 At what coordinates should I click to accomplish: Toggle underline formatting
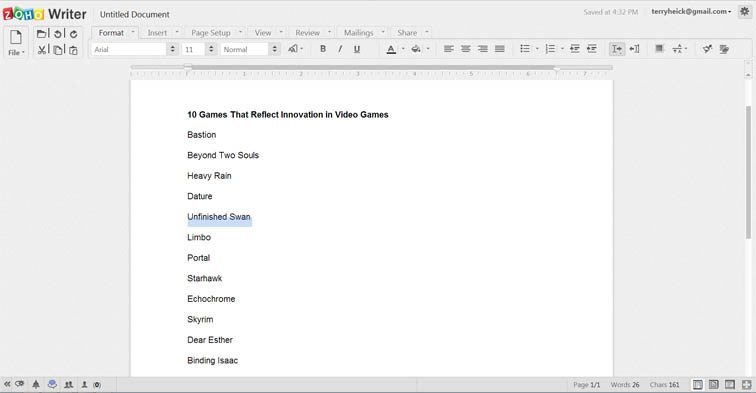(357, 49)
